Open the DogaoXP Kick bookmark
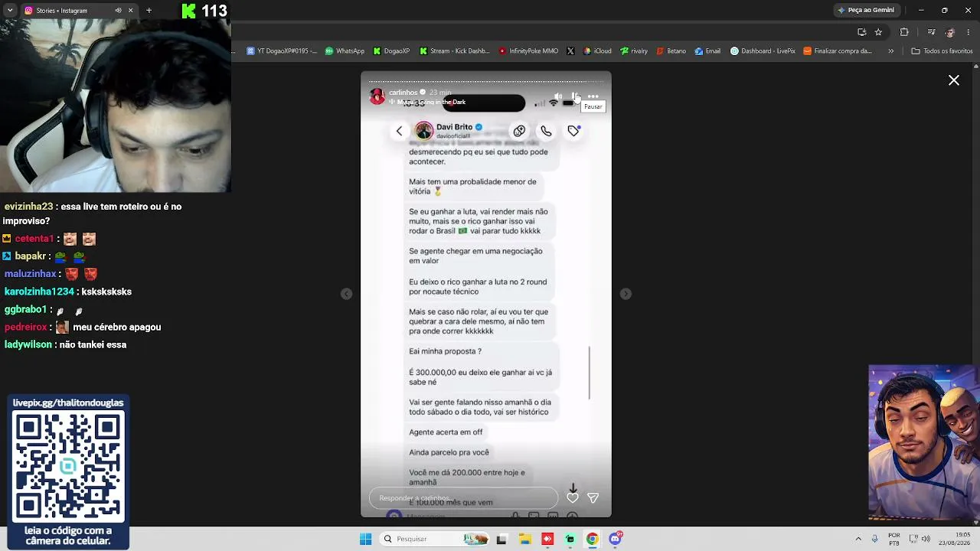Viewport: 980px width, 551px height. pyautogui.click(x=391, y=51)
